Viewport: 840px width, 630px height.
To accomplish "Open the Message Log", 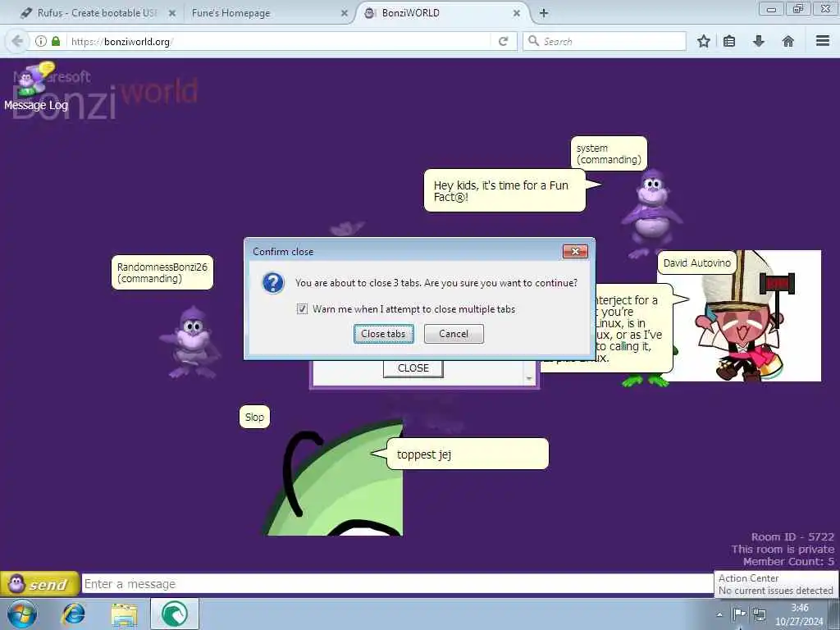I will point(36,87).
